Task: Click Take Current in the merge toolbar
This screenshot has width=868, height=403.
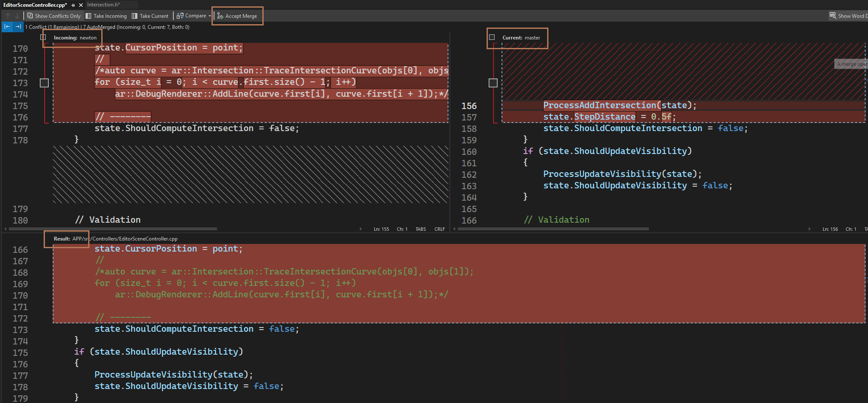Action: 150,16
